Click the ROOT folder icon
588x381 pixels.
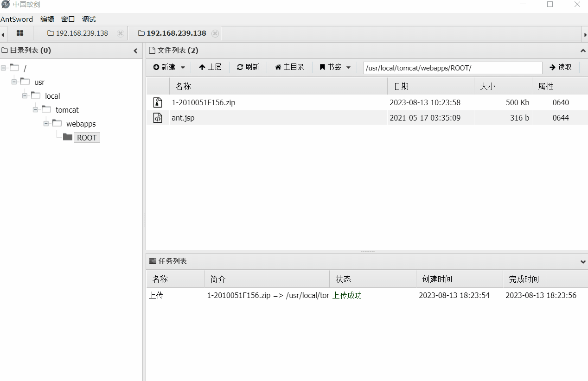[68, 137]
